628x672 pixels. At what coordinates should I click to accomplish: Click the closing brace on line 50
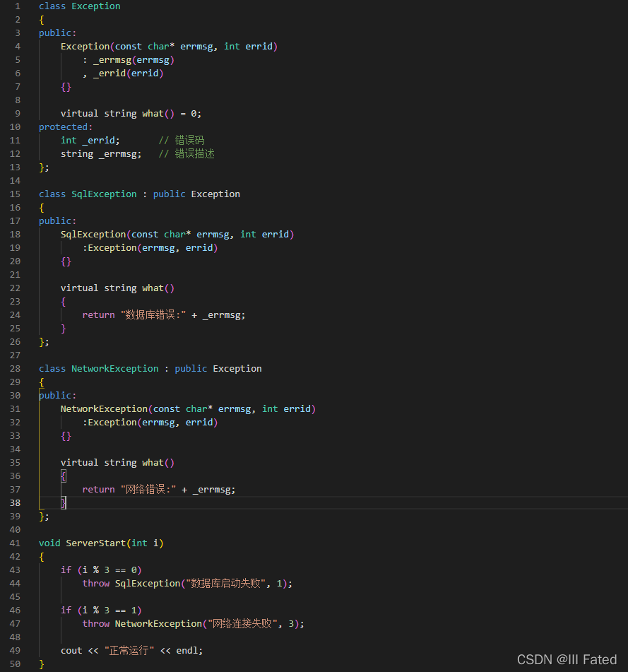42,664
